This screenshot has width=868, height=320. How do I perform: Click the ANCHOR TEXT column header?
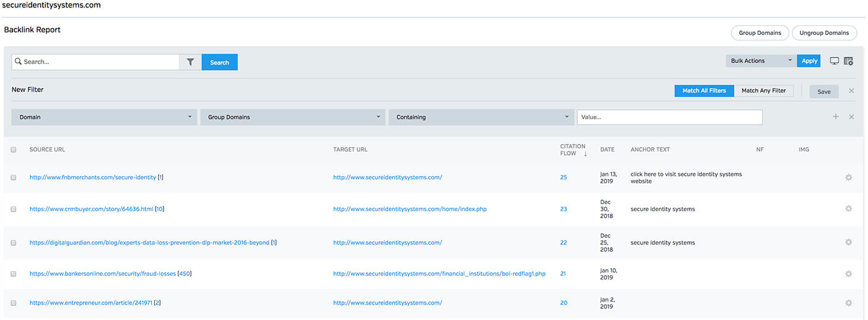tap(650, 149)
